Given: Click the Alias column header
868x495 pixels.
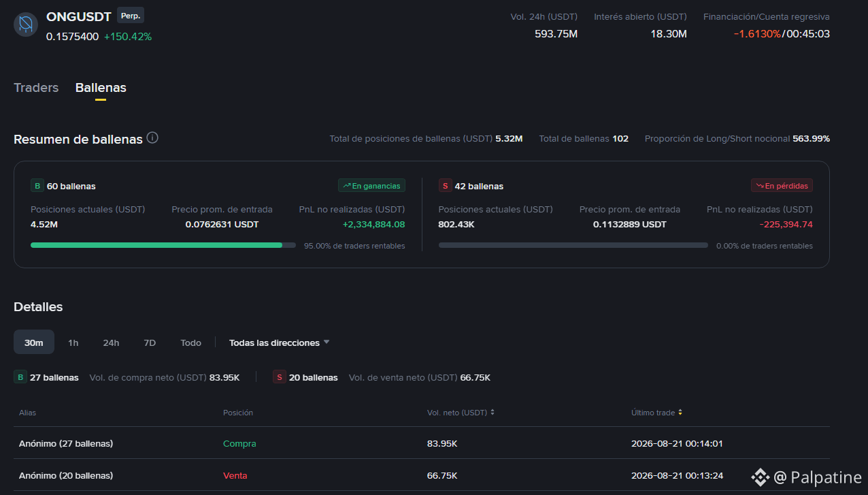Looking at the screenshot, I should coord(28,413).
